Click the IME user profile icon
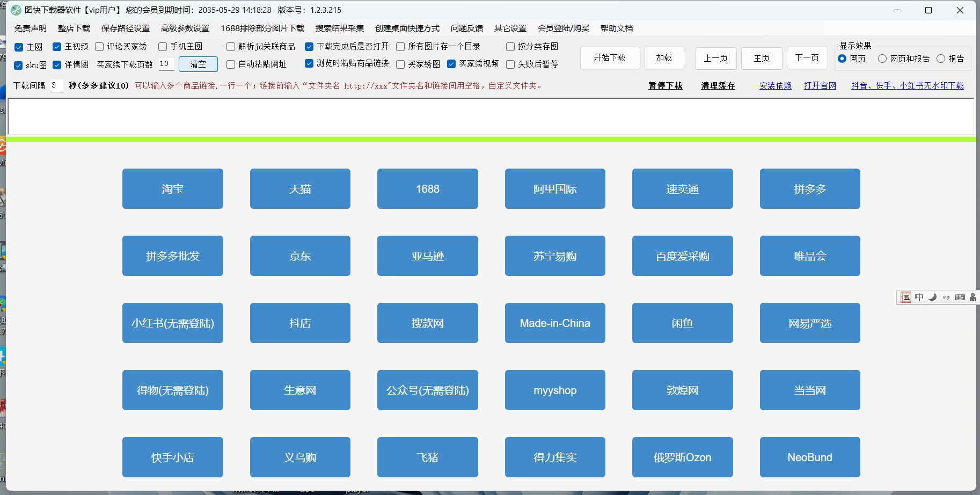 pos(972,297)
